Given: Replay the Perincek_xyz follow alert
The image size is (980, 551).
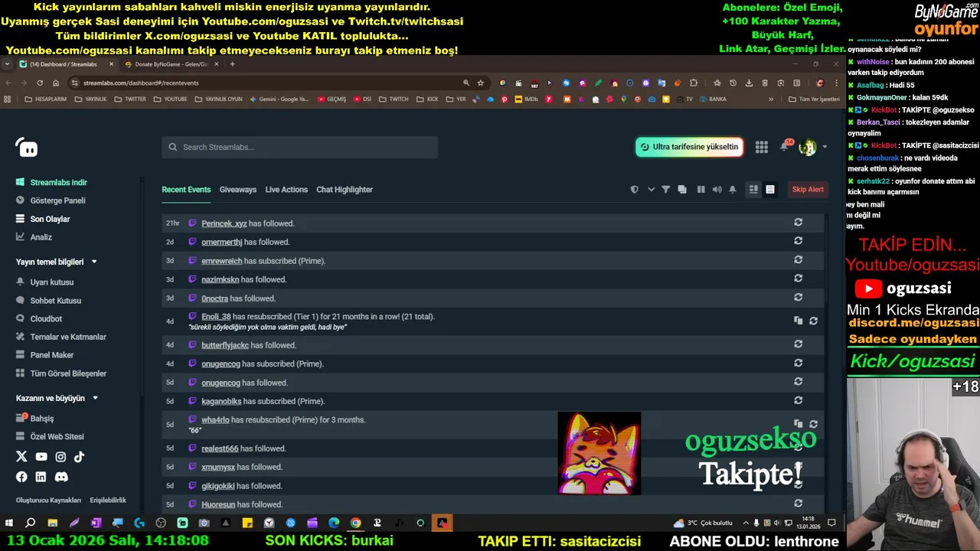Looking at the screenshot, I should 798,222.
